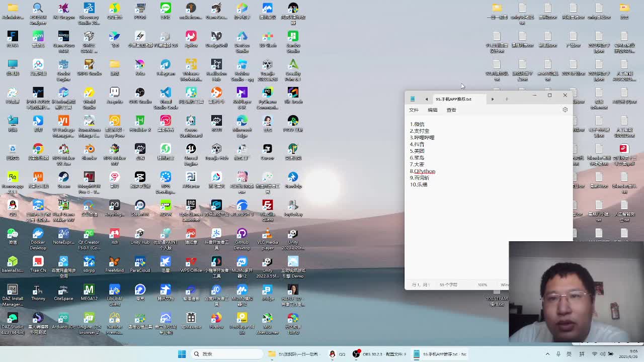Open MSI Afterburner desktop shortcut
The width and height of the screenshot is (644, 362).
click(267, 323)
